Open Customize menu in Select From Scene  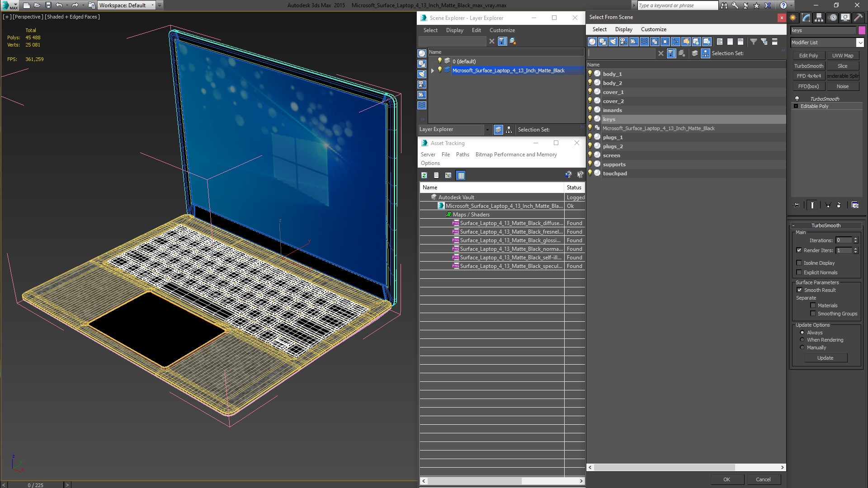pos(654,29)
